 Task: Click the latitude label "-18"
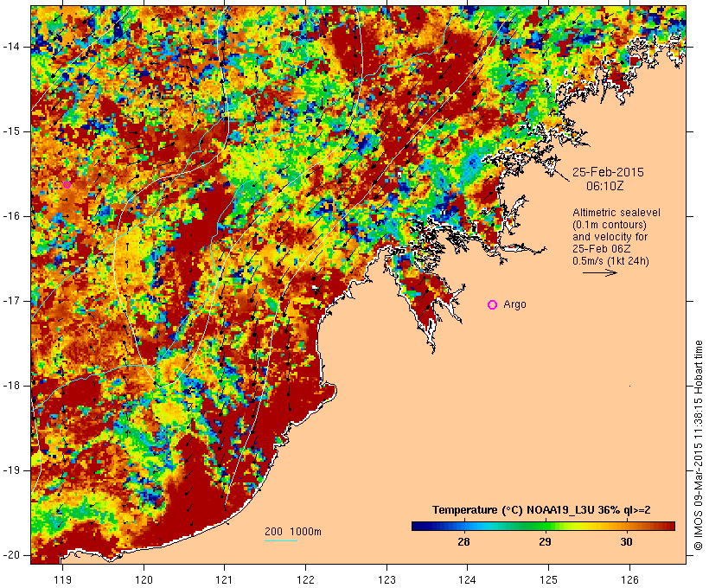[x=11, y=386]
